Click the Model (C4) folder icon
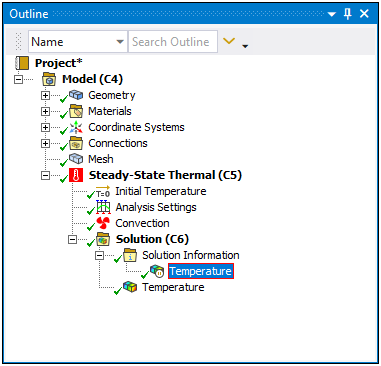The width and height of the screenshot is (381, 366). tap(49, 79)
